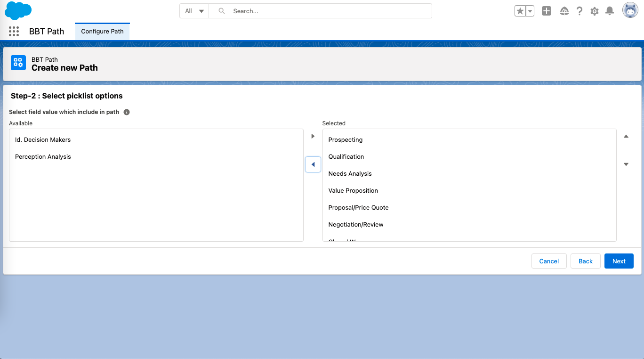The width and height of the screenshot is (644, 359).
Task: Select Proposal/Price Quote in Selected list
Action: (469, 208)
